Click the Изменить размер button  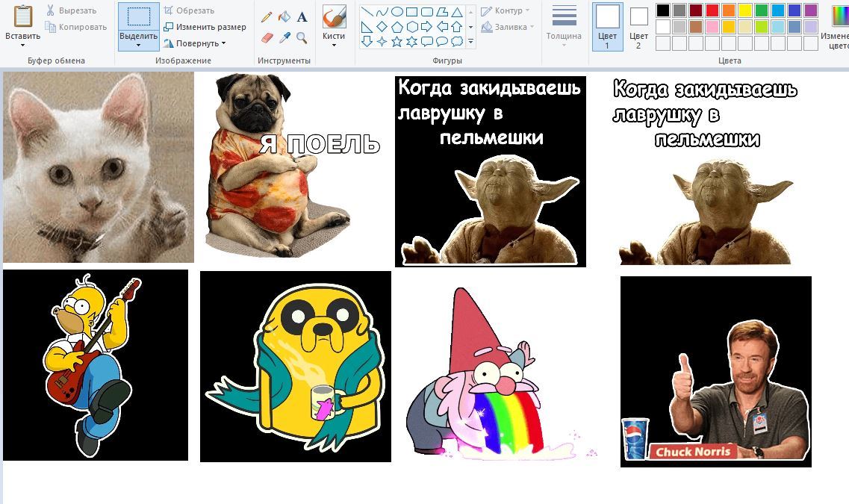point(205,27)
